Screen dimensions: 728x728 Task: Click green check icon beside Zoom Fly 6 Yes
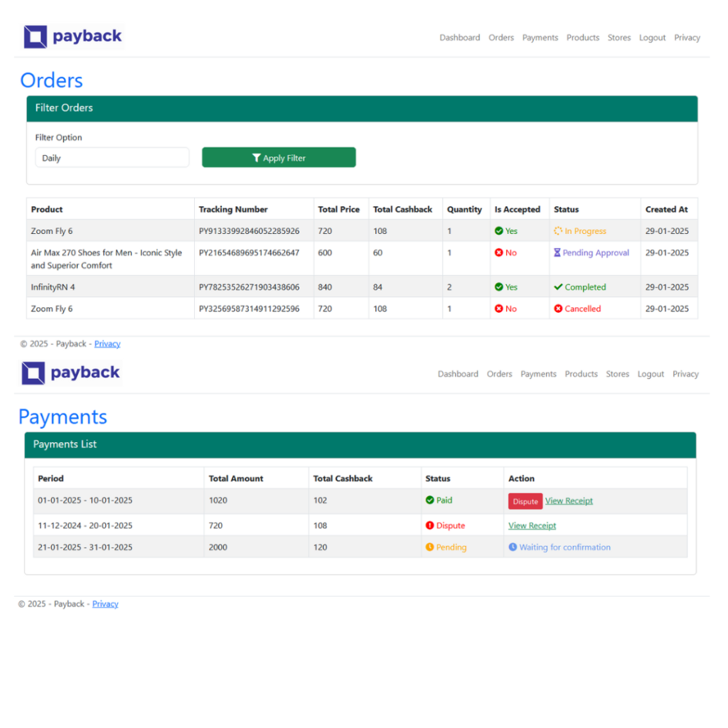coord(499,231)
